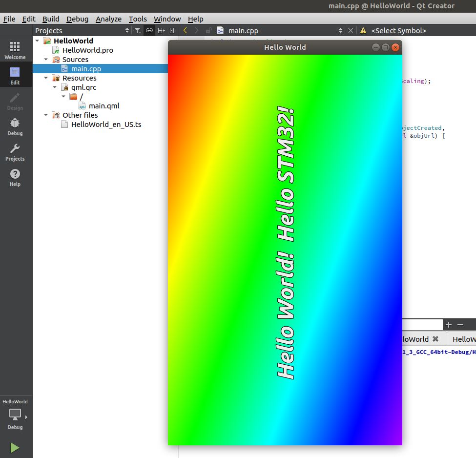Select HelloWorld.pro in project tree
The width and height of the screenshot is (476, 458).
(87, 50)
